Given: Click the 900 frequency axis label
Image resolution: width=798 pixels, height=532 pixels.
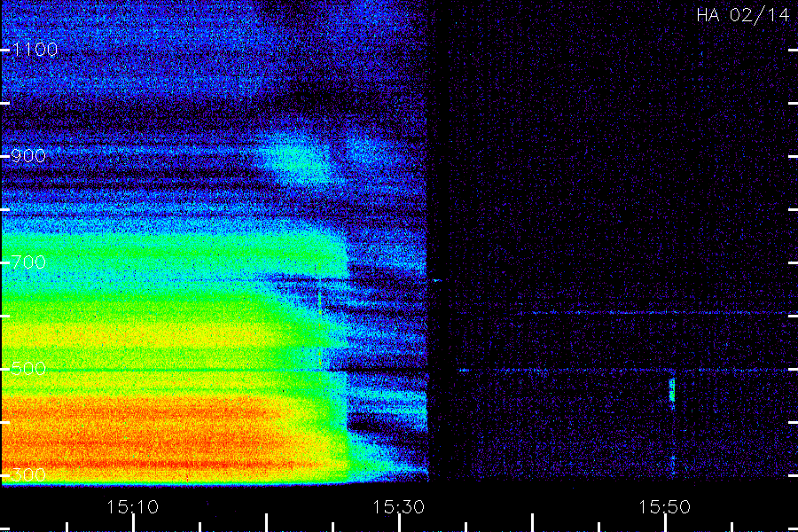Looking at the screenshot, I should point(28,156).
